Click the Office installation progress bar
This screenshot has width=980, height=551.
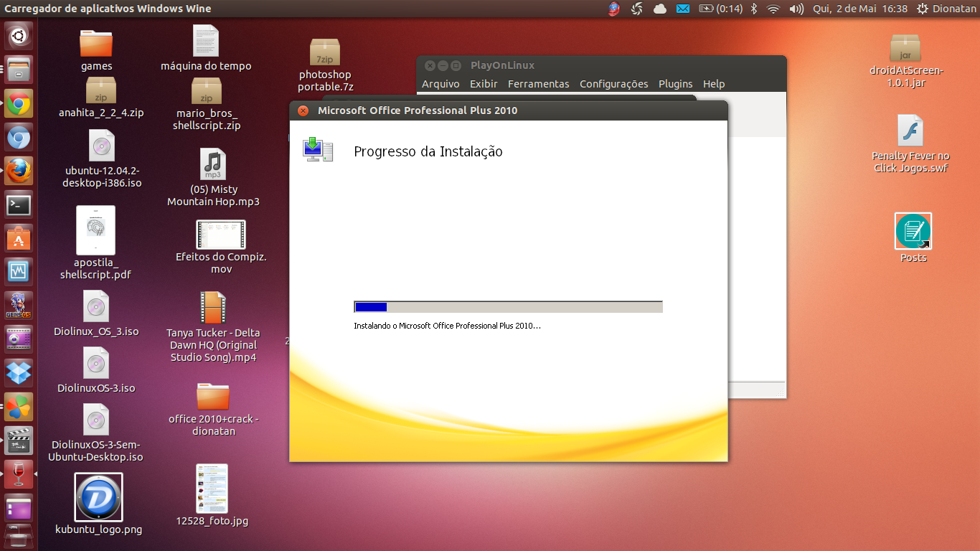[x=508, y=307]
